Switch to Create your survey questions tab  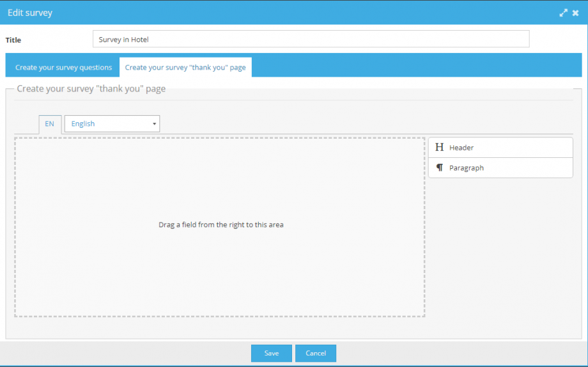(x=63, y=67)
